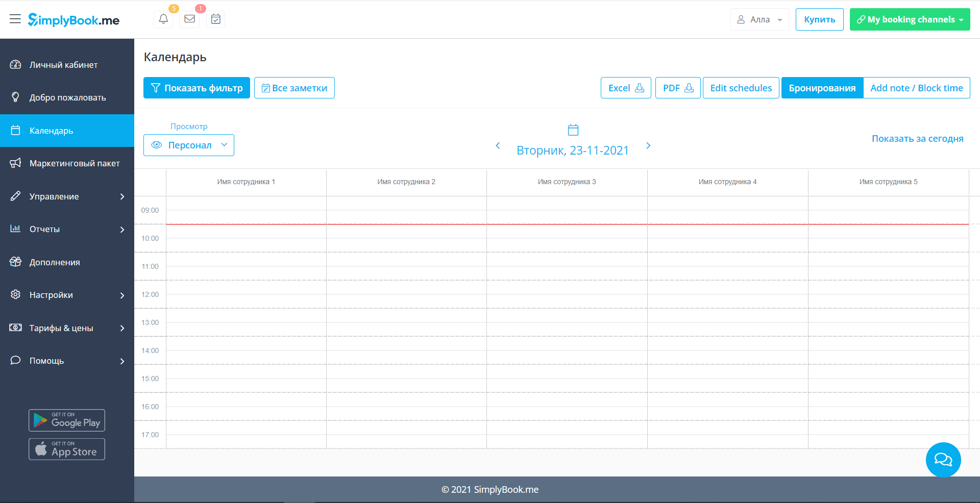The image size is (980, 503).
Task: Expand the Отчеты submenu arrow
Action: 122,230
